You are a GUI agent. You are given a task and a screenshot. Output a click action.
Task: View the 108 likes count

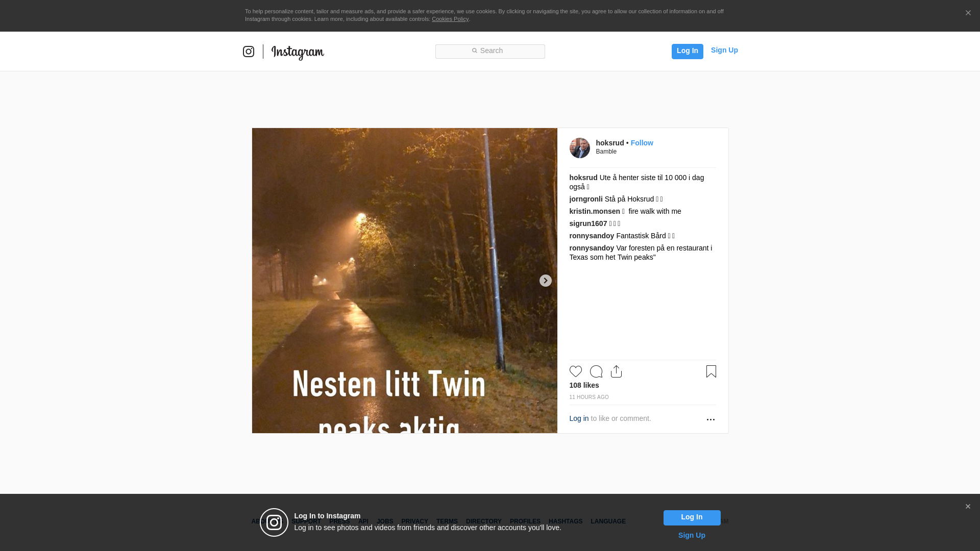pyautogui.click(x=584, y=385)
